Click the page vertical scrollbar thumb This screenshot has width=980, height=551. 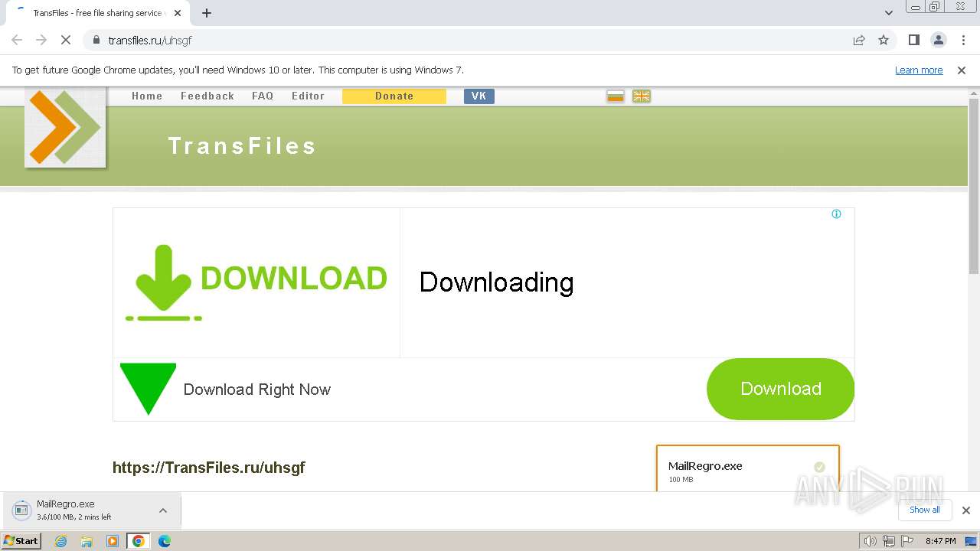coord(974,186)
